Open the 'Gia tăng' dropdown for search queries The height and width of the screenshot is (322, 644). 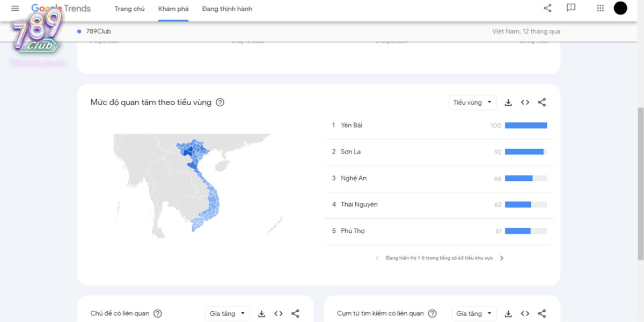(x=474, y=313)
